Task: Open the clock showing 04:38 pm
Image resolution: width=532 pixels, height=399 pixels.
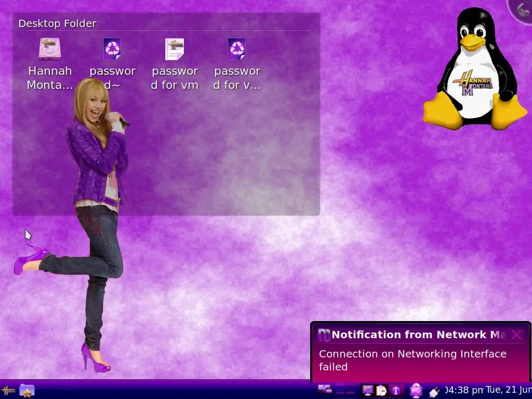Action: (463, 390)
